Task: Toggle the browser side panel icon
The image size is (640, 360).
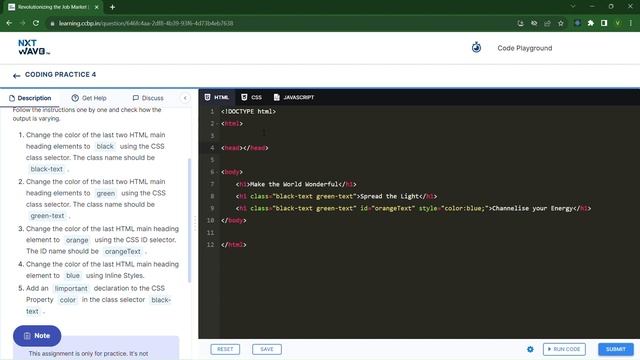Action: click(x=604, y=23)
